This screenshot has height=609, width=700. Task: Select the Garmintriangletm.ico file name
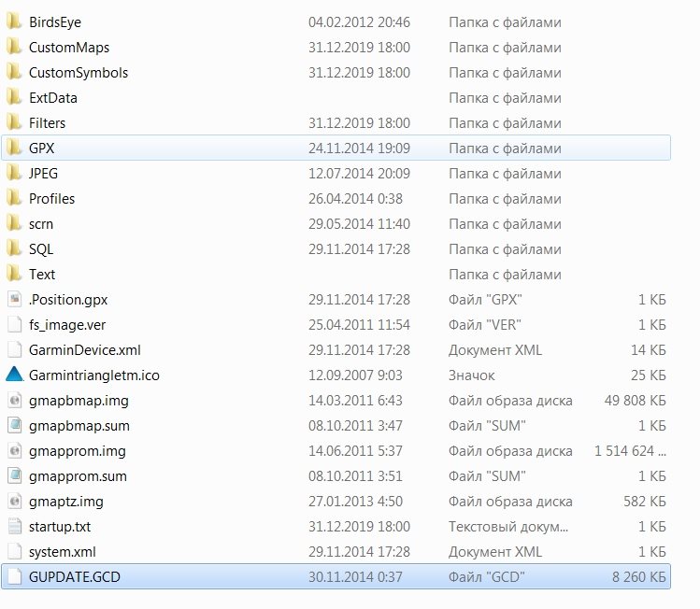[x=94, y=375]
